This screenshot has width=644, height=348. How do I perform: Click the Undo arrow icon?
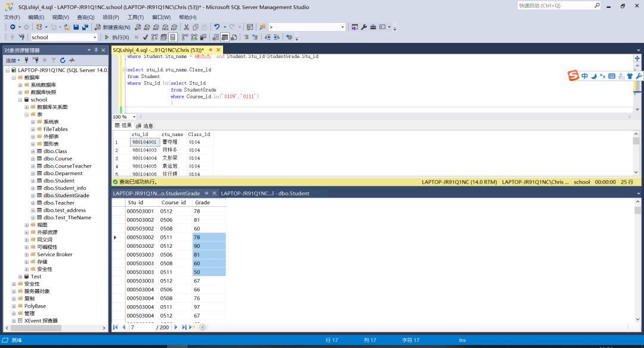point(217,27)
